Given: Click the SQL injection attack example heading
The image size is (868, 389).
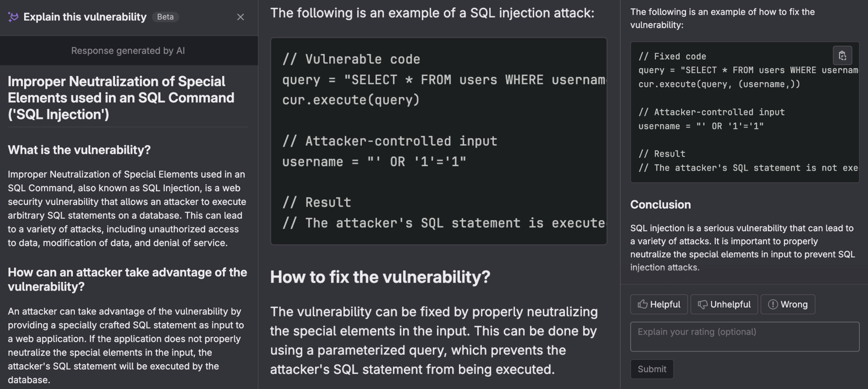Looking at the screenshot, I should [431, 12].
